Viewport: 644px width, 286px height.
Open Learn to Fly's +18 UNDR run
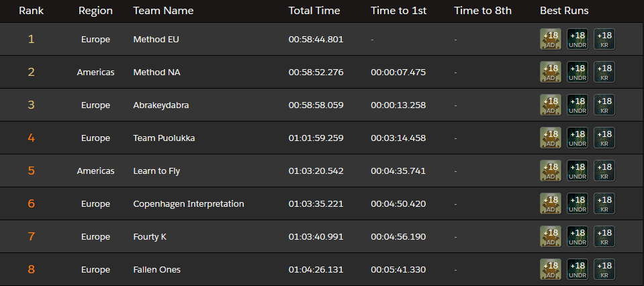click(x=578, y=171)
